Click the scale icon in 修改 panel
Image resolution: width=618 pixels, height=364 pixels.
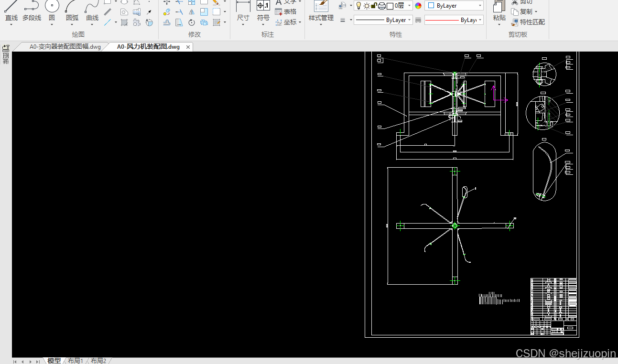(x=204, y=12)
